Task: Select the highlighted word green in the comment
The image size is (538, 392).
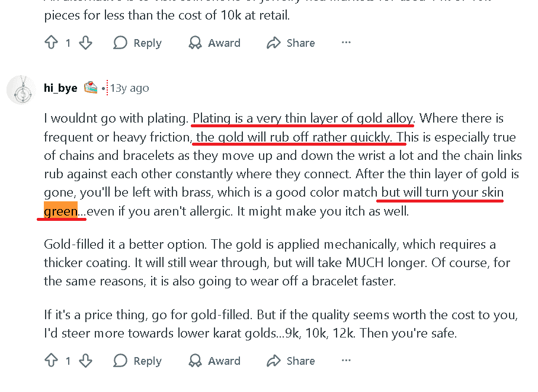Action: click(x=61, y=210)
